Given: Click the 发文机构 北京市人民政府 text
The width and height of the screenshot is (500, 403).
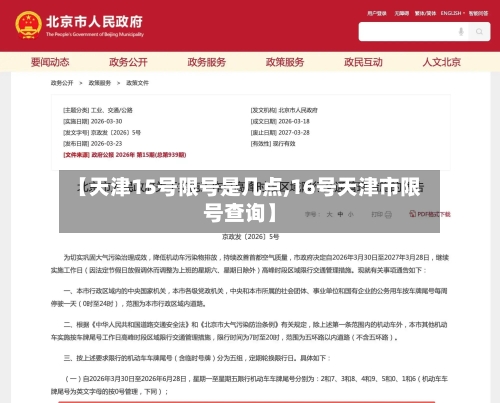Looking at the screenshot, I should pos(284,110).
